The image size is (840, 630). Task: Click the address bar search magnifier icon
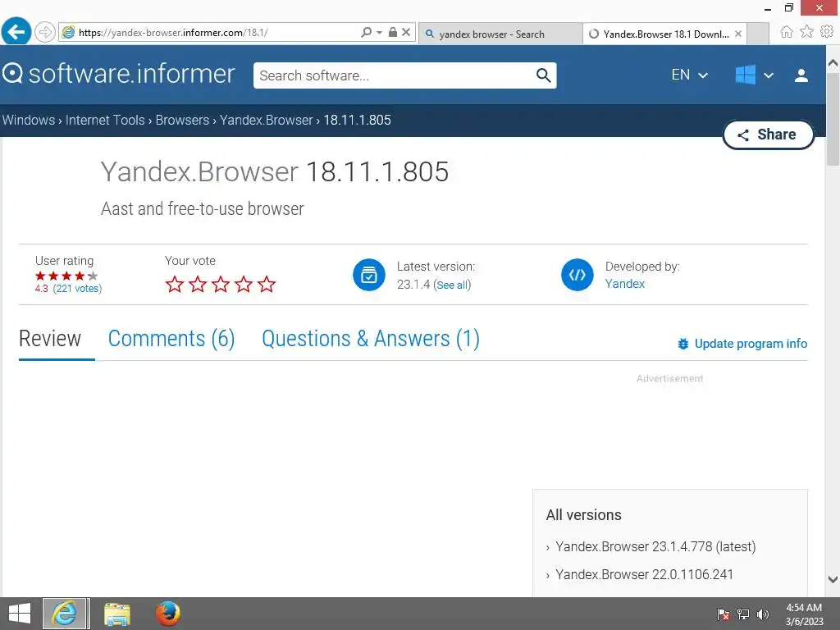pos(366,32)
